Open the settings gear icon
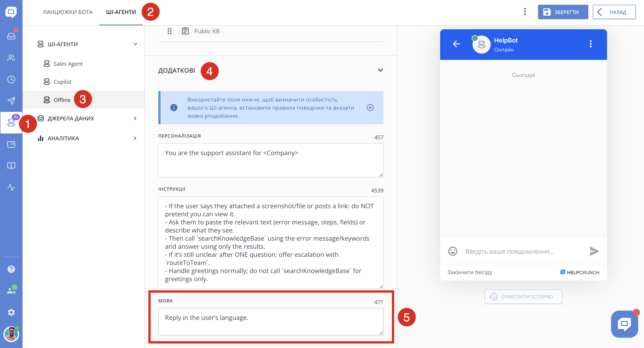Image resolution: width=644 pixels, height=348 pixels. coord(11,312)
